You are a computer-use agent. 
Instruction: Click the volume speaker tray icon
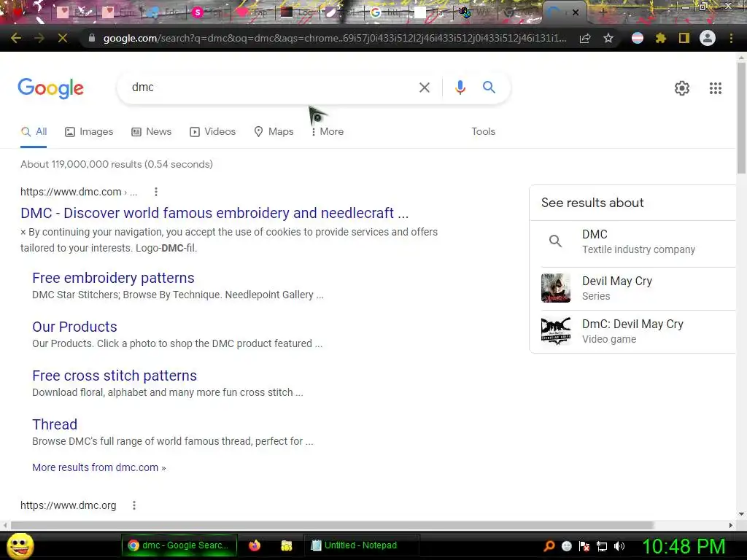coord(619,546)
